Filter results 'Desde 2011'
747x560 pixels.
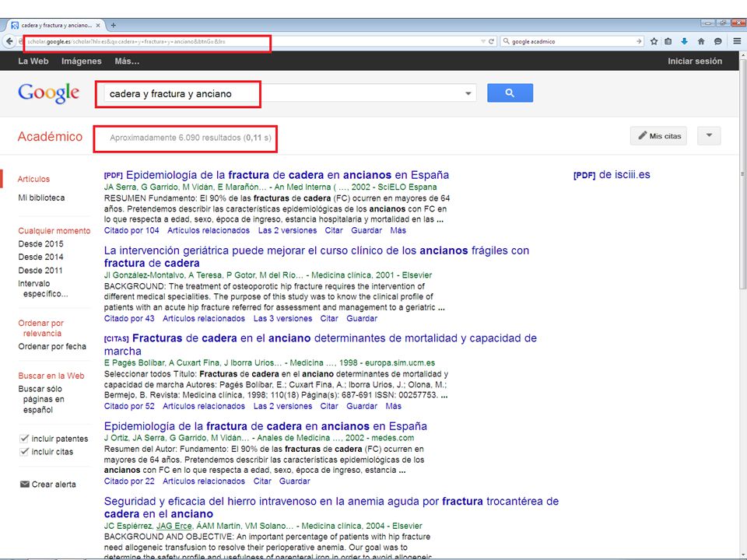coord(40,271)
